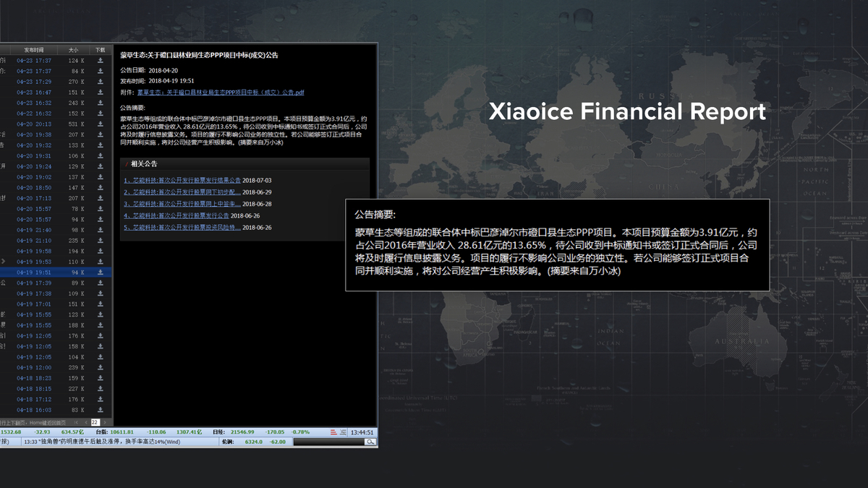Click the search box in status bar
The height and width of the screenshot is (488, 868).
[x=329, y=441]
